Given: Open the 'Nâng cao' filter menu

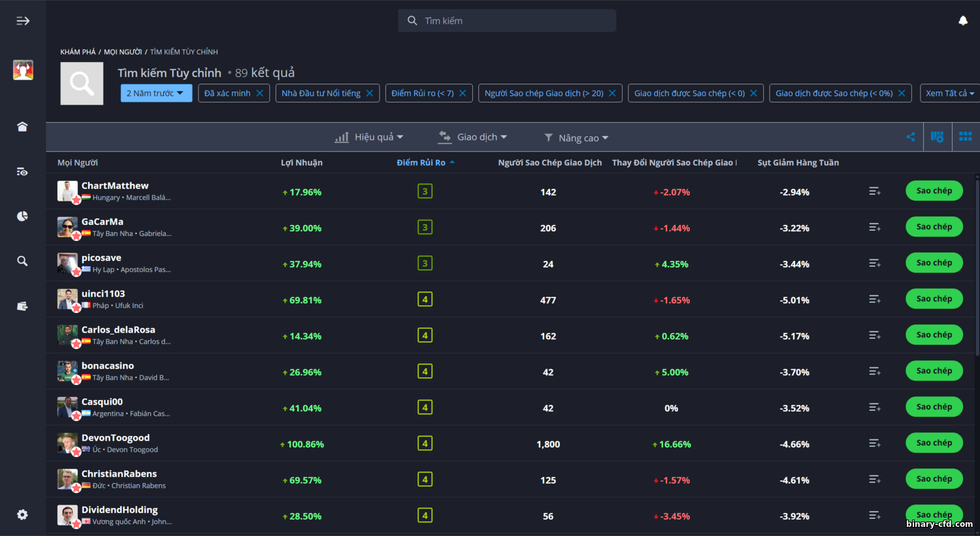Looking at the screenshot, I should tap(576, 138).
